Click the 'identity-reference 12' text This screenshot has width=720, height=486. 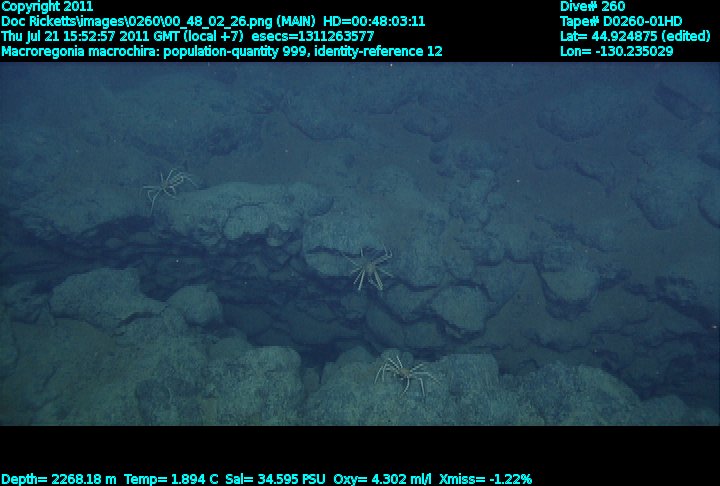pos(378,51)
